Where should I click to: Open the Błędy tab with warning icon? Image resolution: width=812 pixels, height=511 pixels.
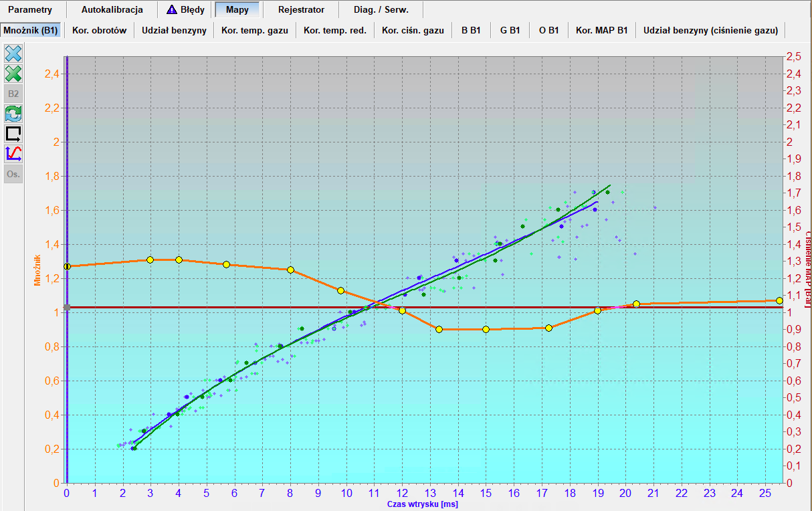pos(185,10)
